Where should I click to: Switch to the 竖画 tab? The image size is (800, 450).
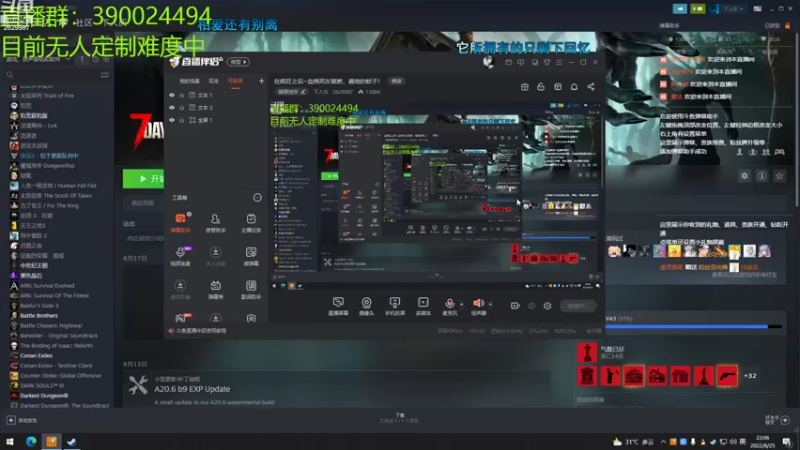coord(214,81)
